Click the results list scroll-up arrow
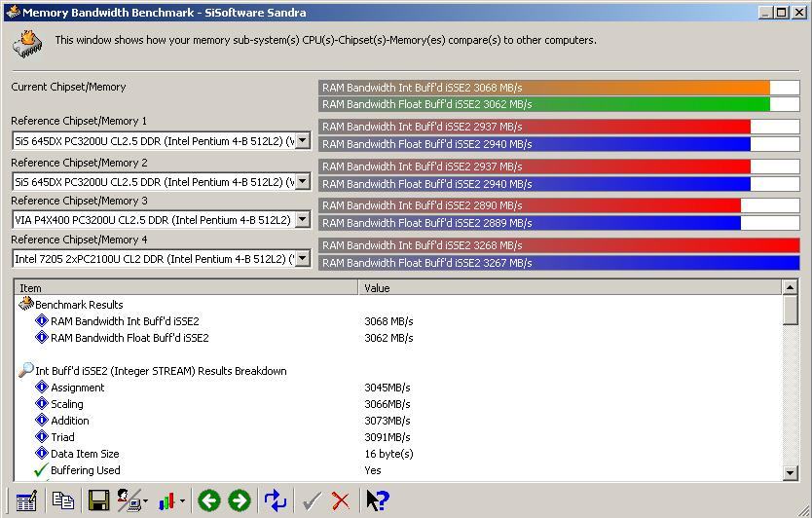The width and height of the screenshot is (812, 518). (x=790, y=287)
